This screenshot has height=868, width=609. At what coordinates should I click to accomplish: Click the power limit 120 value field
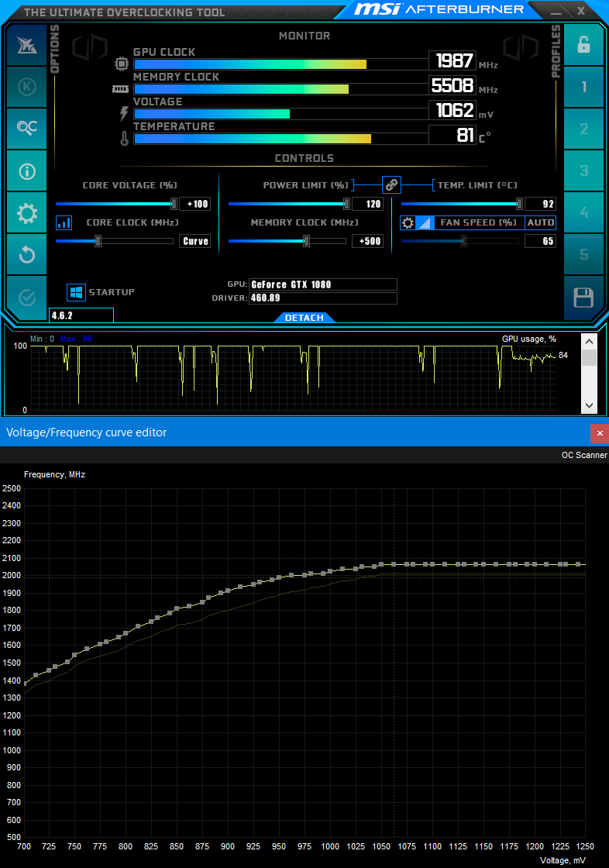click(x=367, y=204)
